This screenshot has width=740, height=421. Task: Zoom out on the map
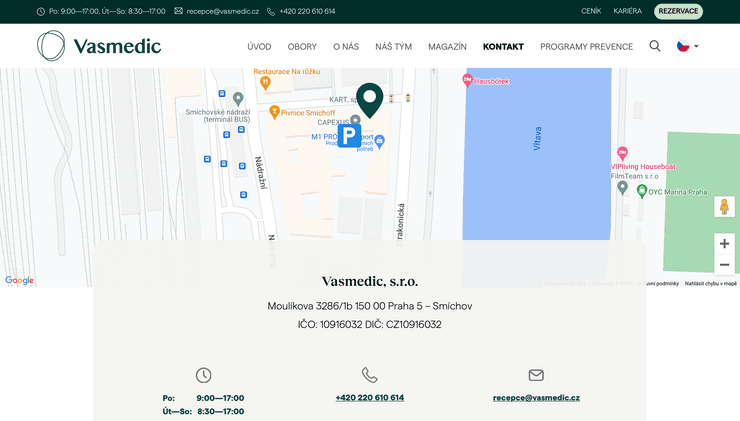(724, 265)
